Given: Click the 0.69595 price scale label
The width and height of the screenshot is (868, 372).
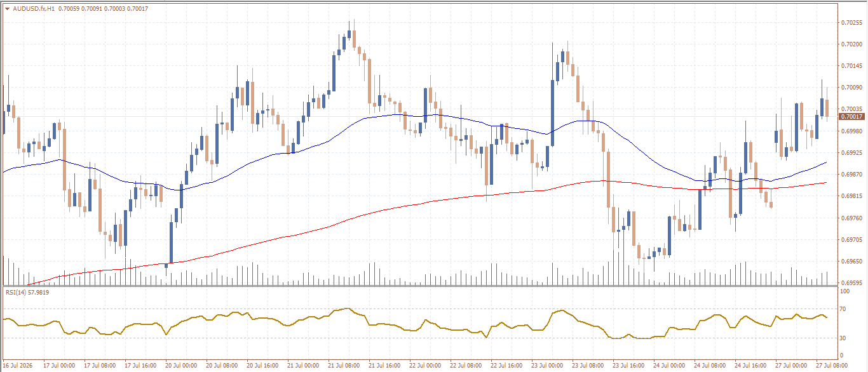Looking at the screenshot, I should 851,283.
